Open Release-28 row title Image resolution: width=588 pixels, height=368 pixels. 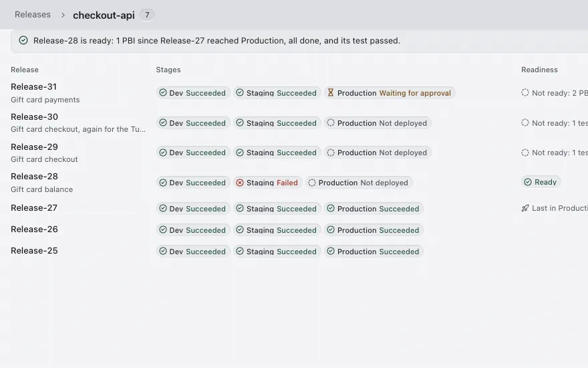point(34,177)
